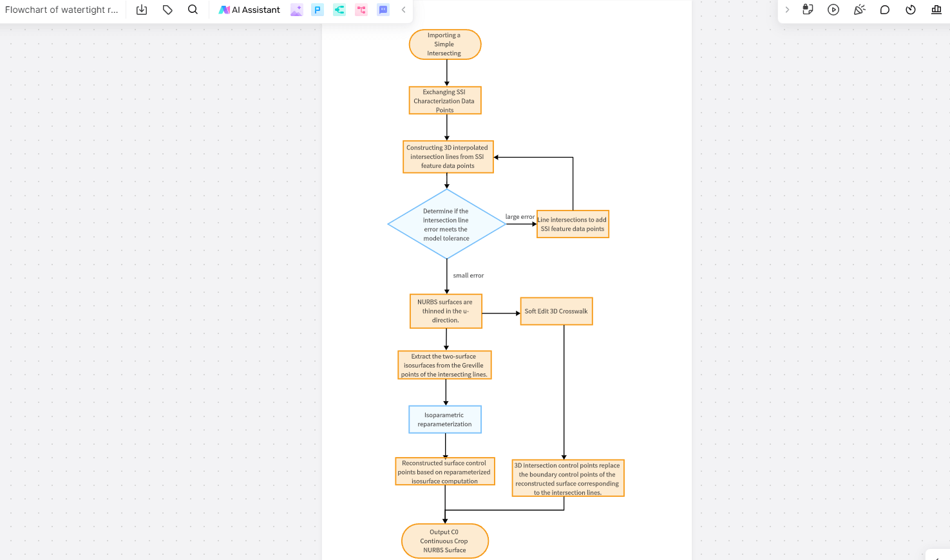
Task: Select the '3D intersection control points replace' box
Action: click(x=568, y=478)
